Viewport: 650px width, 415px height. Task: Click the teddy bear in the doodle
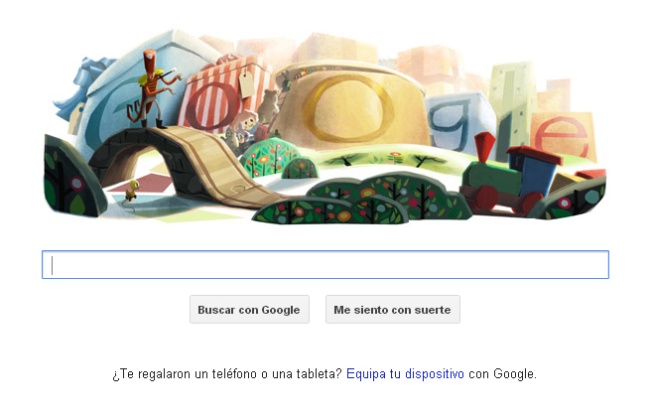click(269, 105)
